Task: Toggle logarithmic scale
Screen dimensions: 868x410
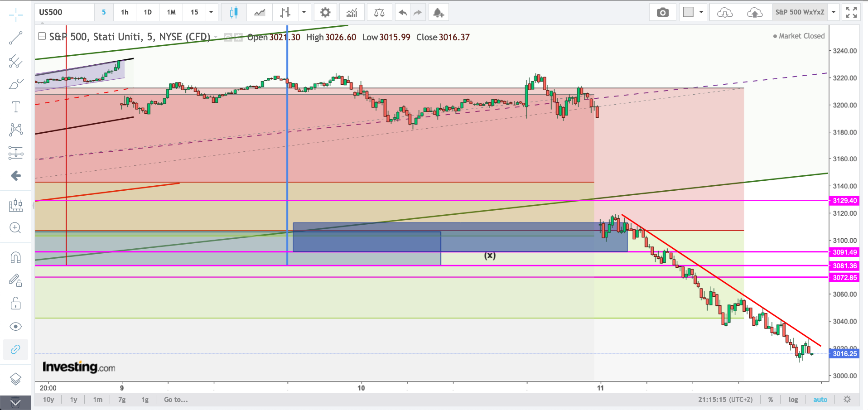Action: pos(793,400)
